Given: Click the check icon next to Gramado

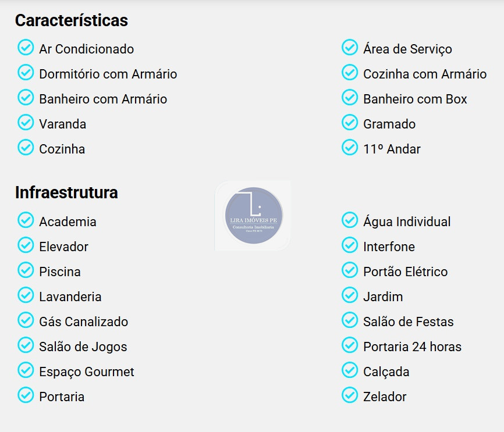Looking at the screenshot, I should coord(350,122).
